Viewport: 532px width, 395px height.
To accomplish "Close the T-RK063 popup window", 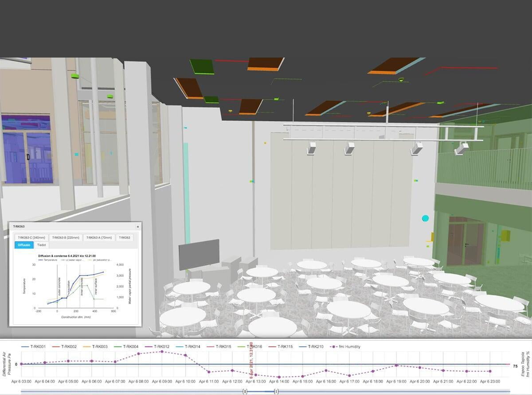I will tap(137, 226).
